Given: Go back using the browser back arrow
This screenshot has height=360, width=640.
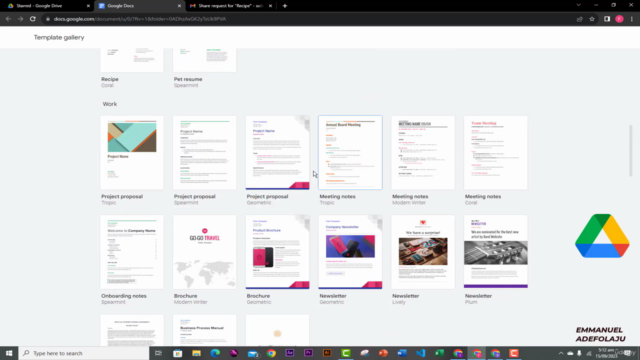Looking at the screenshot, I should (8, 19).
